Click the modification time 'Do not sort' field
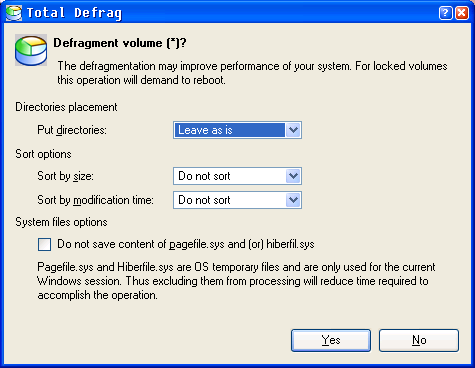The width and height of the screenshot is (475, 368). pos(237,200)
